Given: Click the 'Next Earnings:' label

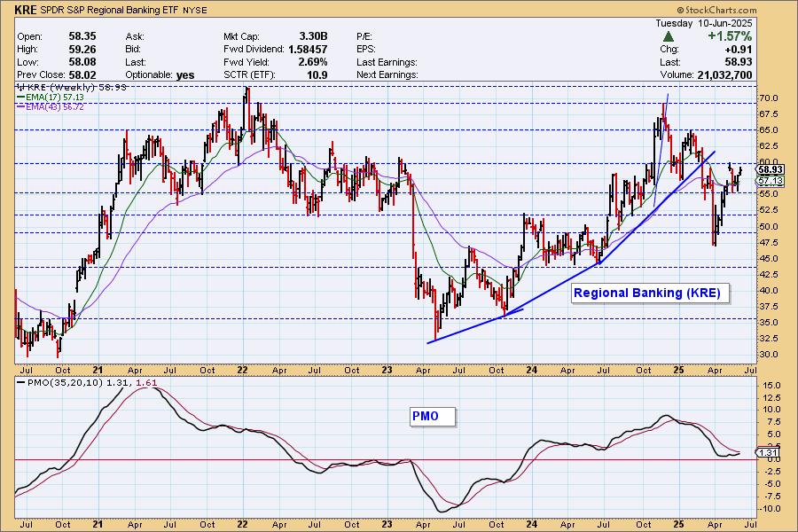Looking at the screenshot, I should point(387,74).
